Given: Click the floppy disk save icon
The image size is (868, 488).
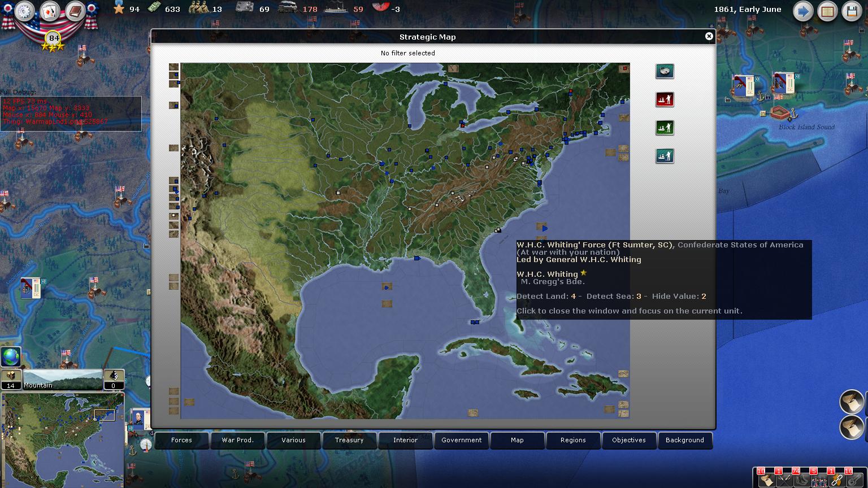Looking at the screenshot, I should pyautogui.click(x=852, y=11).
